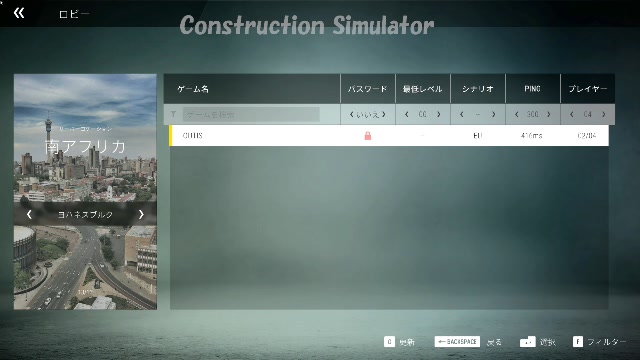Viewport: 640px width, 360px height.
Task: Click the F key filter icon
Action: (x=578, y=342)
